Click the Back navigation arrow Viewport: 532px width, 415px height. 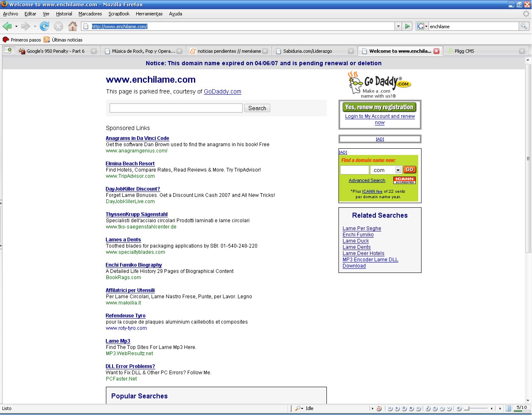[7, 27]
